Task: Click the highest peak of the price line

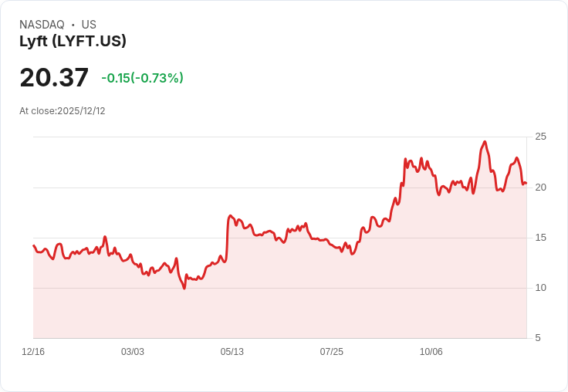Action: tap(485, 142)
